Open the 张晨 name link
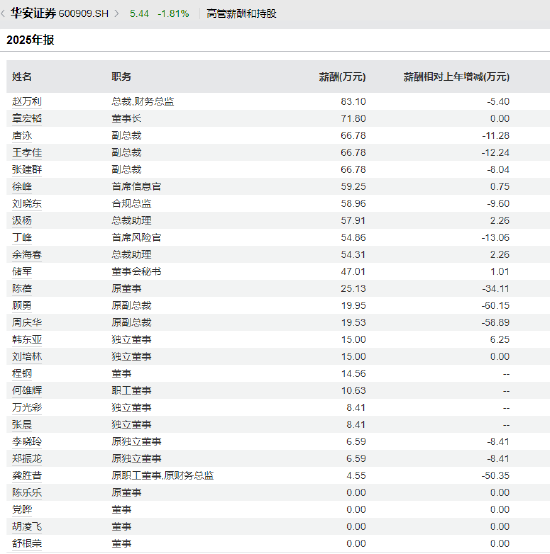 [x=22, y=424]
